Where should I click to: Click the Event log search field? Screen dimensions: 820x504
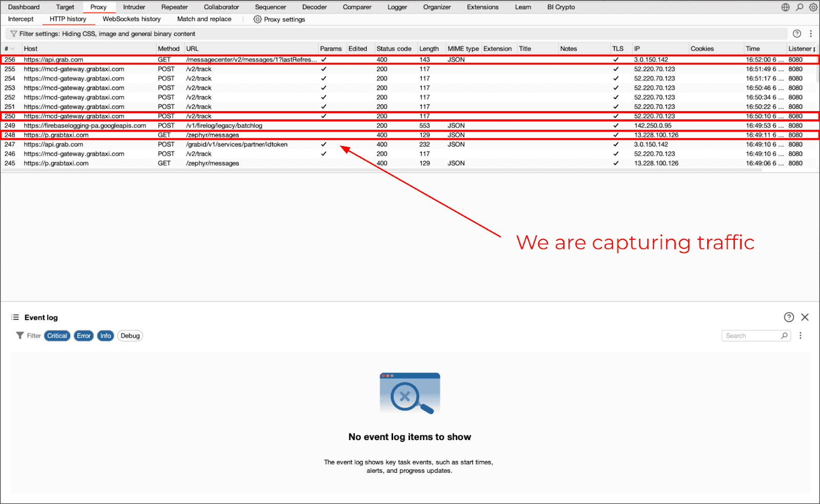pyautogui.click(x=753, y=335)
